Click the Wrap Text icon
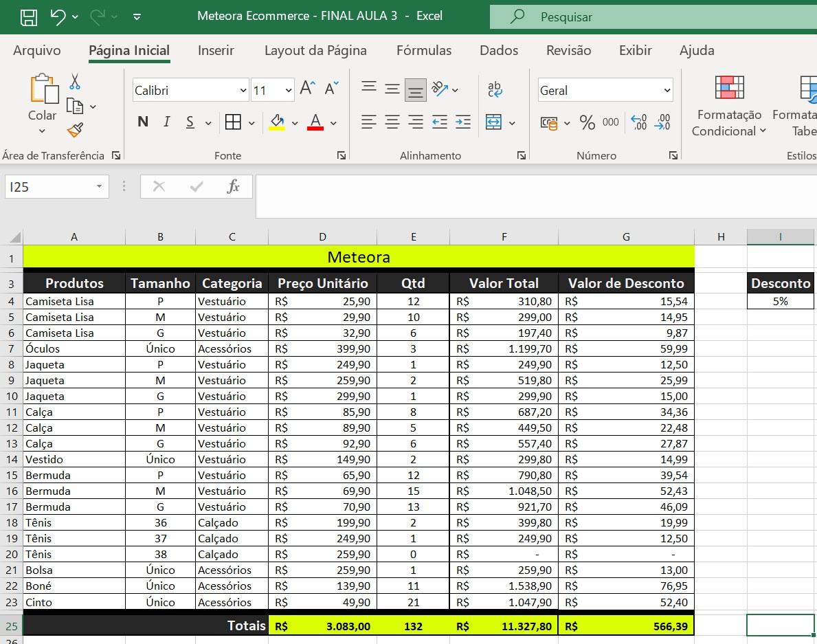Screen dimensions: 817x644 coord(495,89)
